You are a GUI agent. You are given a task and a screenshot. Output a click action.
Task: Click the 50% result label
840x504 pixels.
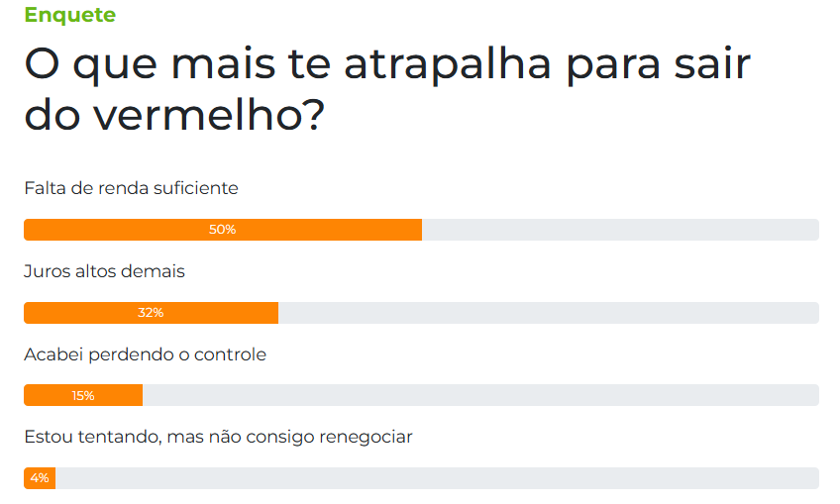click(222, 230)
